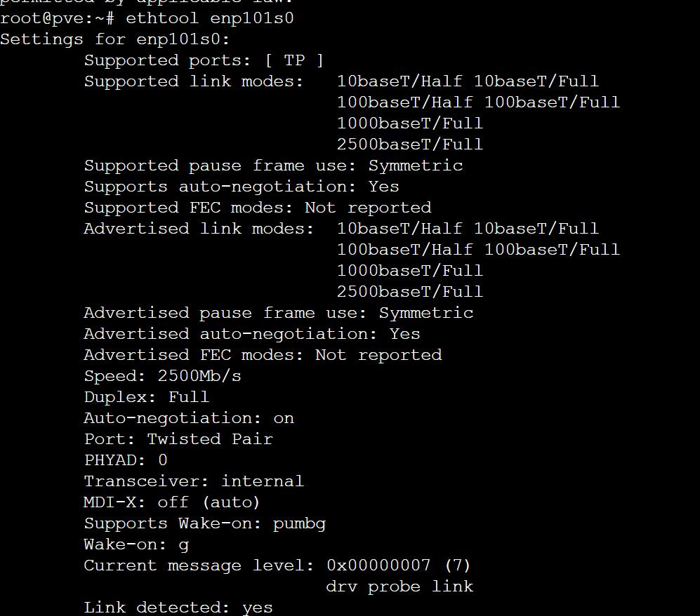700x616 pixels.
Task: Click the 'drv probe link' text
Action: pos(399,587)
